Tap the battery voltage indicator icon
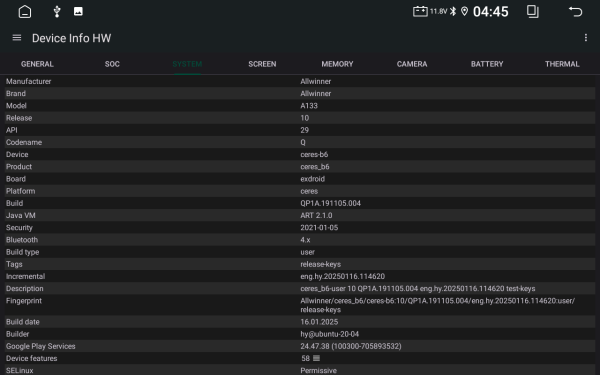This screenshot has height=375, width=600. pyautogui.click(x=420, y=11)
